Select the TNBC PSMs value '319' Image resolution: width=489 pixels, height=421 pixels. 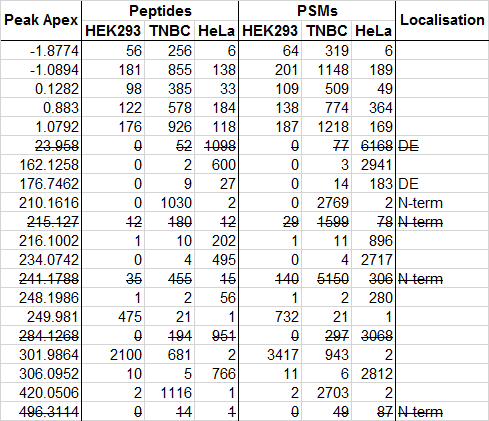point(327,51)
